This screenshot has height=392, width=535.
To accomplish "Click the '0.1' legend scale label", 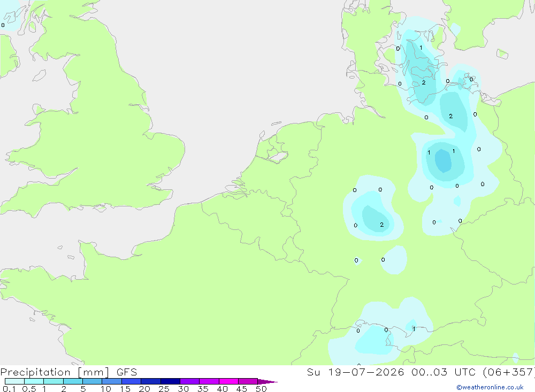I will 9,389.
